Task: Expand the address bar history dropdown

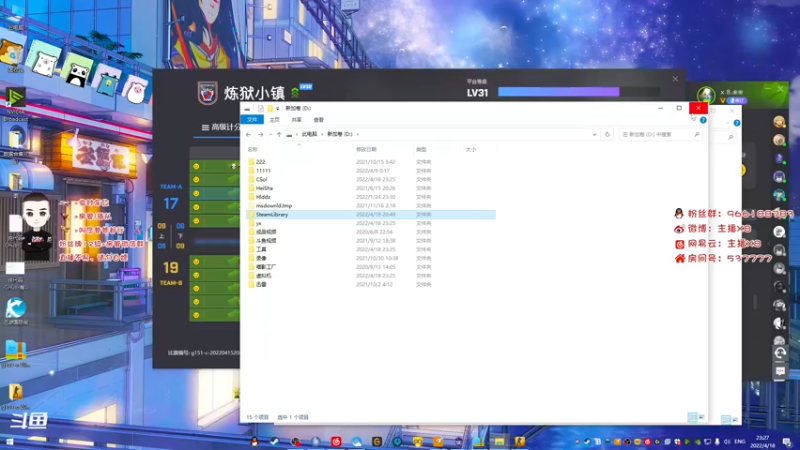Action: click(x=594, y=134)
